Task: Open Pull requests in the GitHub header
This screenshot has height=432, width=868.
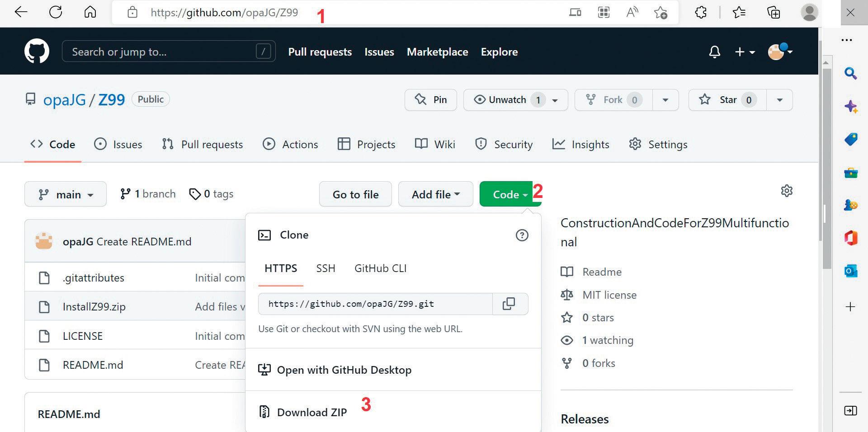Action: pyautogui.click(x=320, y=52)
